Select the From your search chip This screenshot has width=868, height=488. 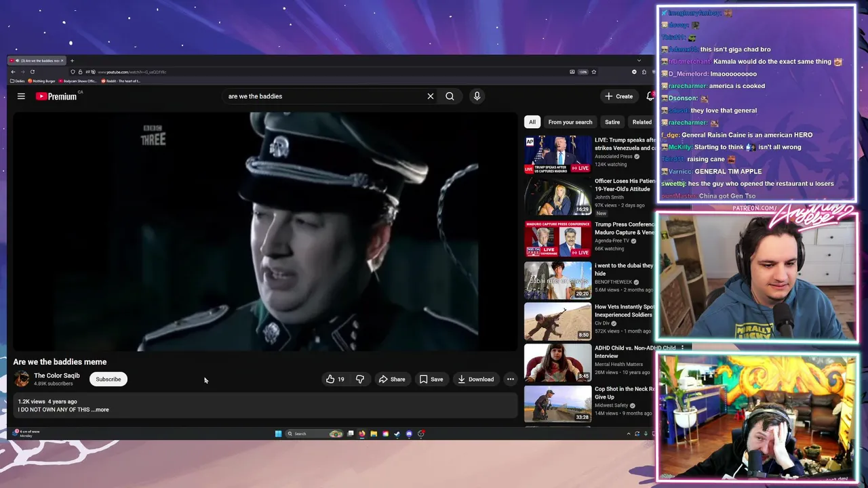[x=570, y=122]
